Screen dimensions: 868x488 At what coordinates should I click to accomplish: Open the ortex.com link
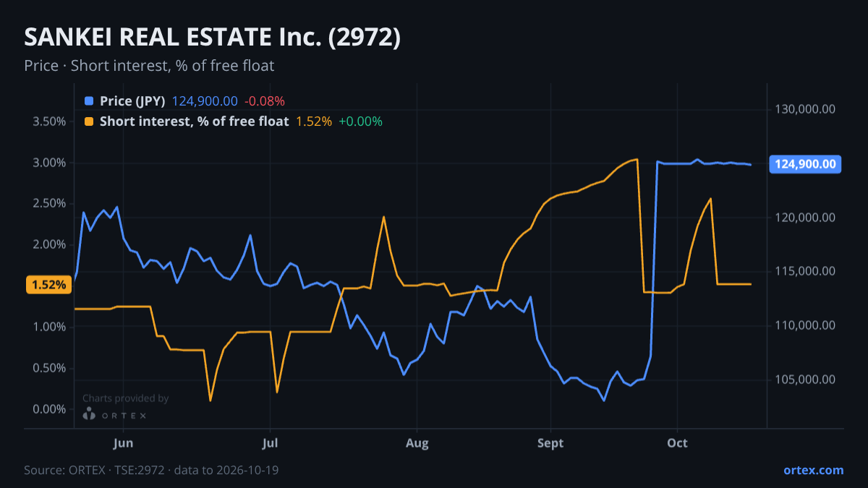coord(814,470)
